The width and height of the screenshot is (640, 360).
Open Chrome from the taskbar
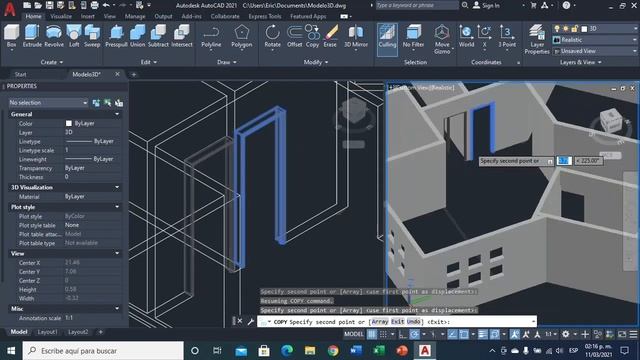(333, 351)
